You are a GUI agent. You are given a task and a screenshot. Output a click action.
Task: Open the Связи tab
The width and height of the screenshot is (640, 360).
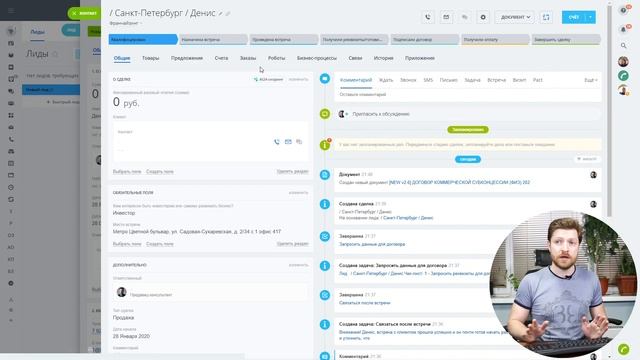(355, 58)
